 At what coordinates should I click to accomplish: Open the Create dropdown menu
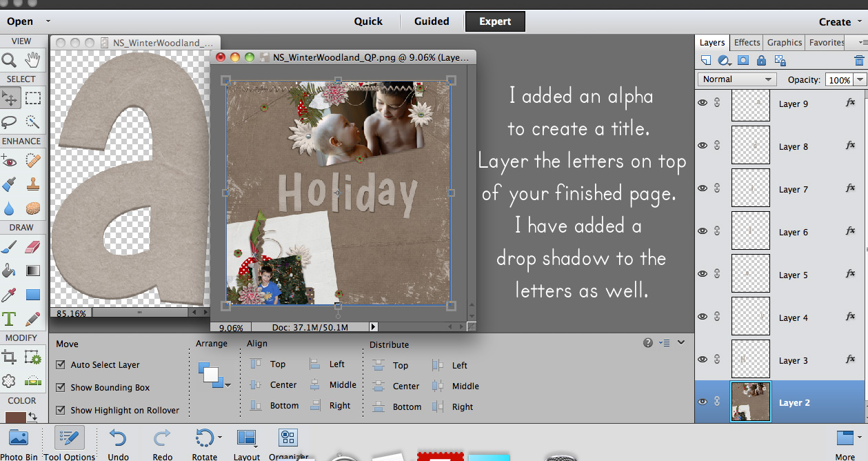tap(840, 22)
